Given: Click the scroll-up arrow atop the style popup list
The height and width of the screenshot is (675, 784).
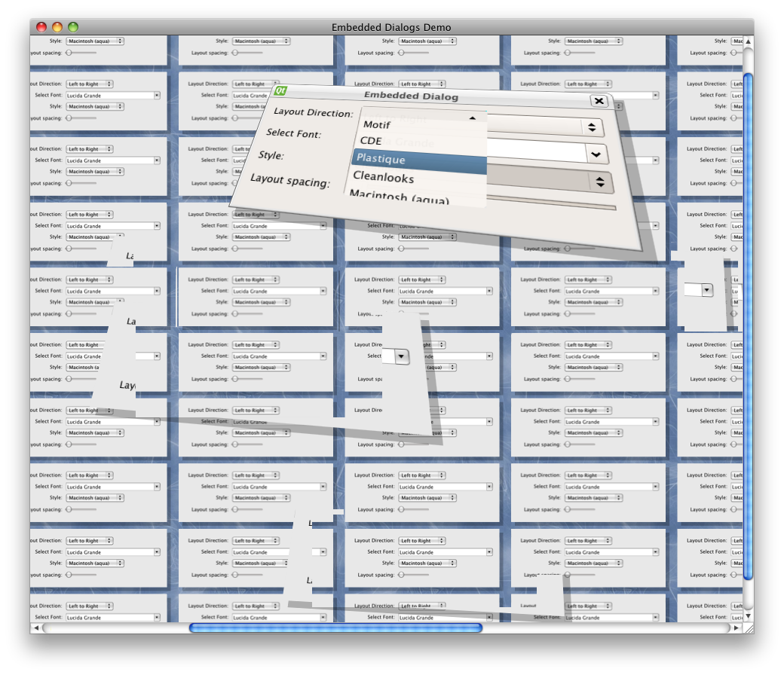Looking at the screenshot, I should coord(472,118).
